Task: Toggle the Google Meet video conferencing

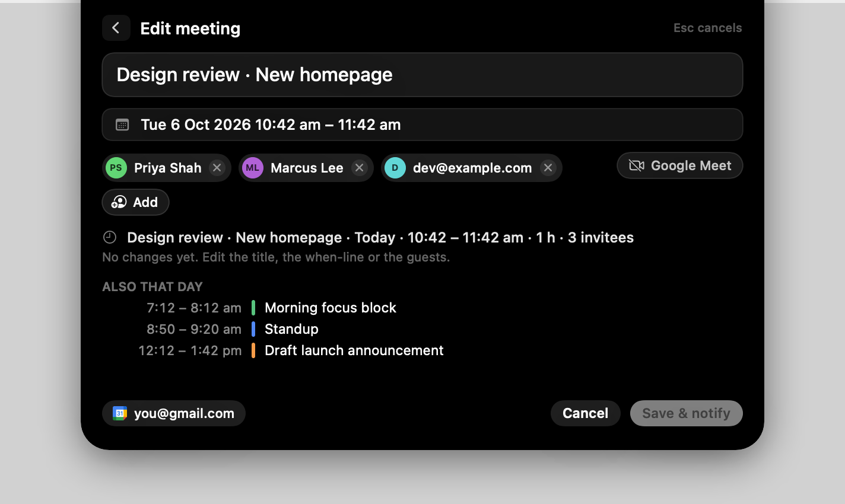Action: (680, 165)
